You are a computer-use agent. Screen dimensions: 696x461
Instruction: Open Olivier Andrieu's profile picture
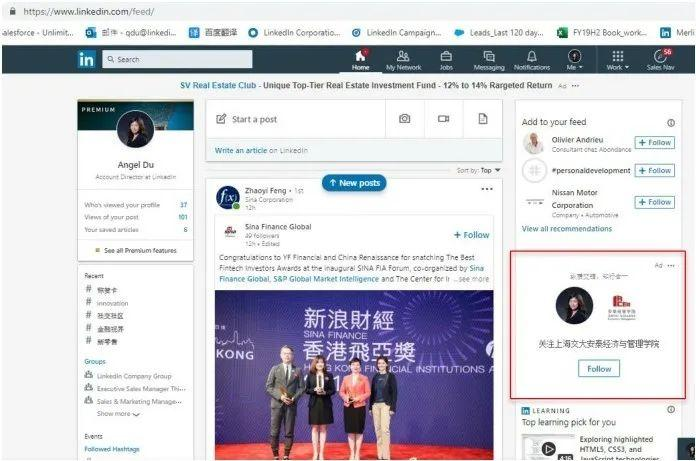pos(534,143)
